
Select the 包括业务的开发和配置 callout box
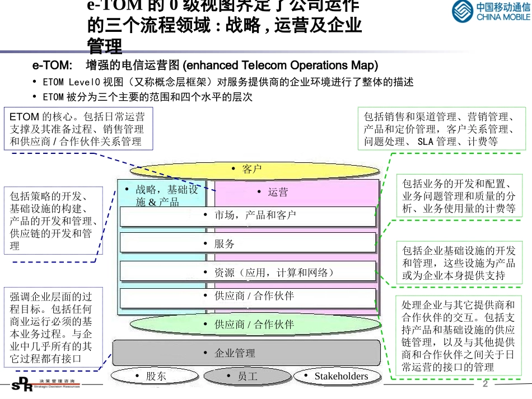(x=459, y=196)
